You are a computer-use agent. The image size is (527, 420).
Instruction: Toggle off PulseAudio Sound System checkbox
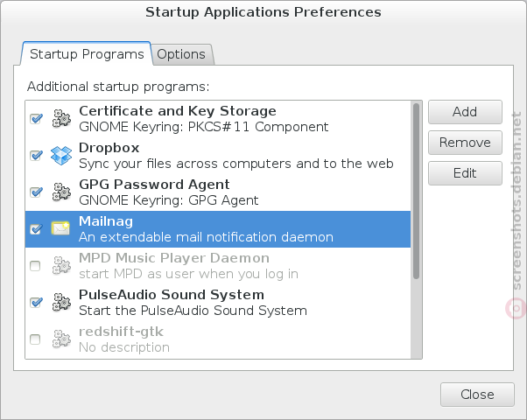[36, 303]
